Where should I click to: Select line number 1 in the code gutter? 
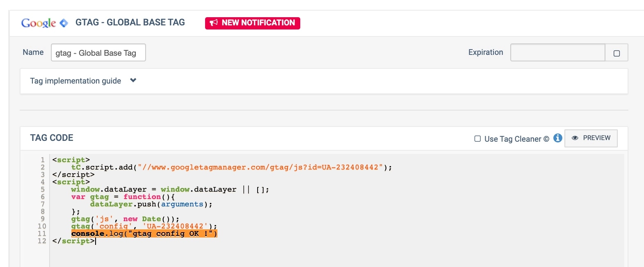point(43,160)
